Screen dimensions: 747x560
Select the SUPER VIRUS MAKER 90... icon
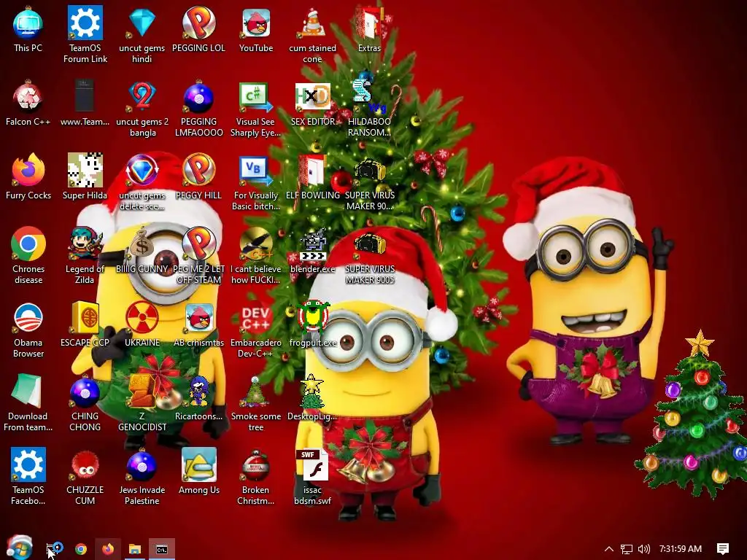(369, 182)
